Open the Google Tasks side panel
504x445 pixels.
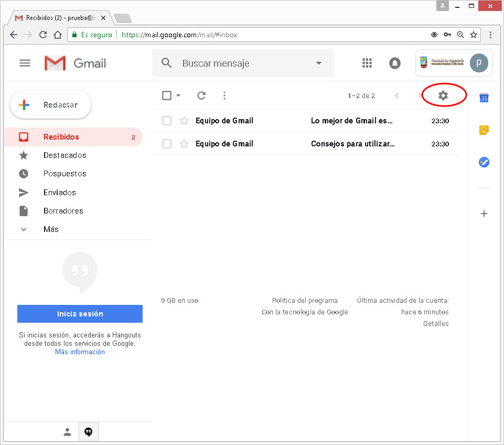point(484,162)
